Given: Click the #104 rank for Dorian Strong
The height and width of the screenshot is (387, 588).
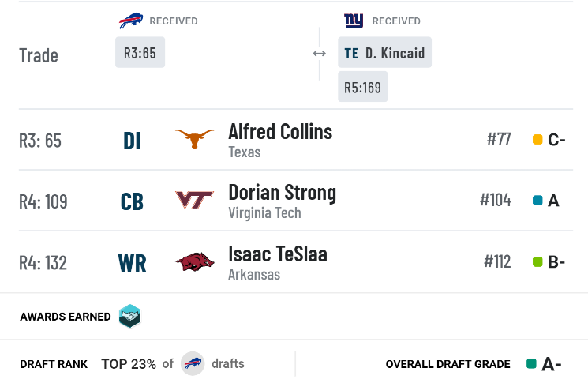Looking at the screenshot, I should coord(496,200).
